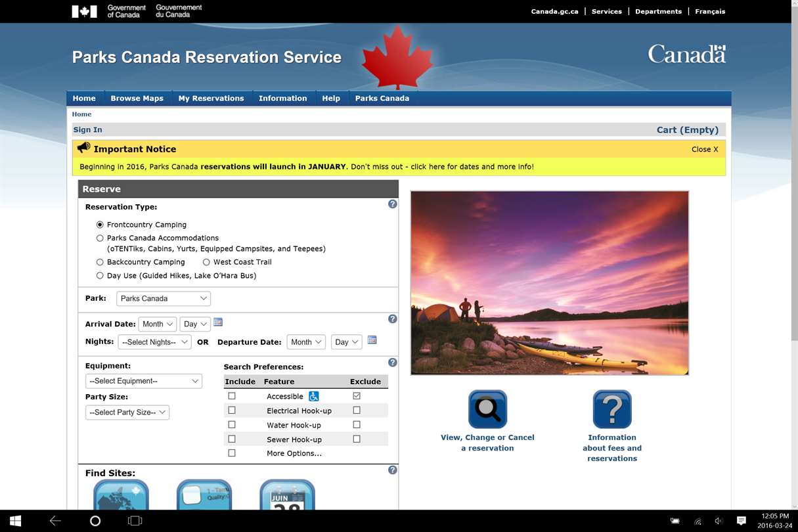This screenshot has height=532, width=798.
Task: Click the Wi-Fi network tray icon
Action: click(698, 521)
